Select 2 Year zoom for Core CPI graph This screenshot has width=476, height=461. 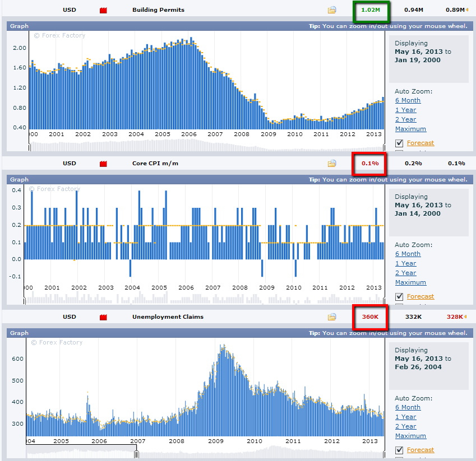[x=405, y=273]
